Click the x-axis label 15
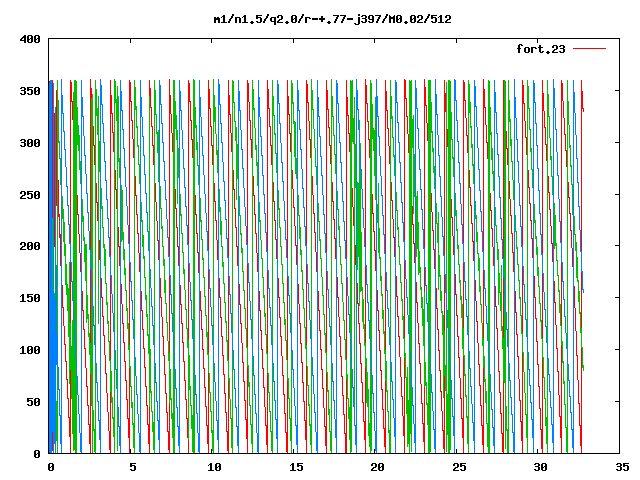Viewport: 640px width, 480px height. click(296, 467)
